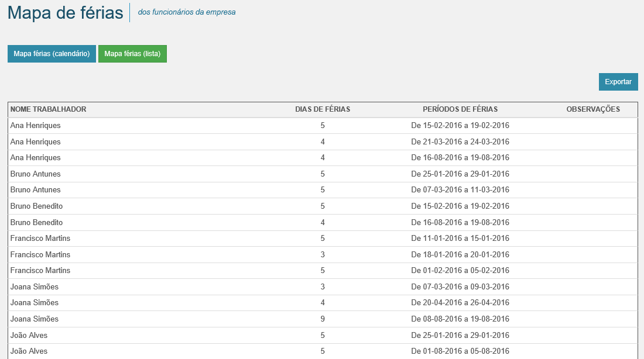The width and height of the screenshot is (644, 359).
Task: Click Bruno Benedito period 16-08-2016 a 19-08-2016
Action: [x=460, y=223]
